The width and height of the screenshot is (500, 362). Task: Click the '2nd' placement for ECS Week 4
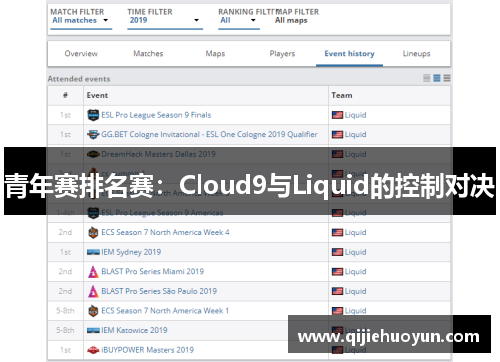[x=65, y=233]
